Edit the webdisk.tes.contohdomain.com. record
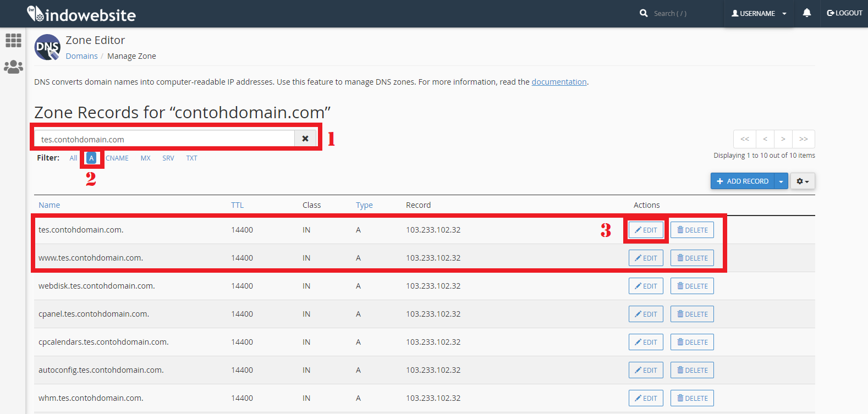Image resolution: width=868 pixels, height=414 pixels. click(x=646, y=286)
